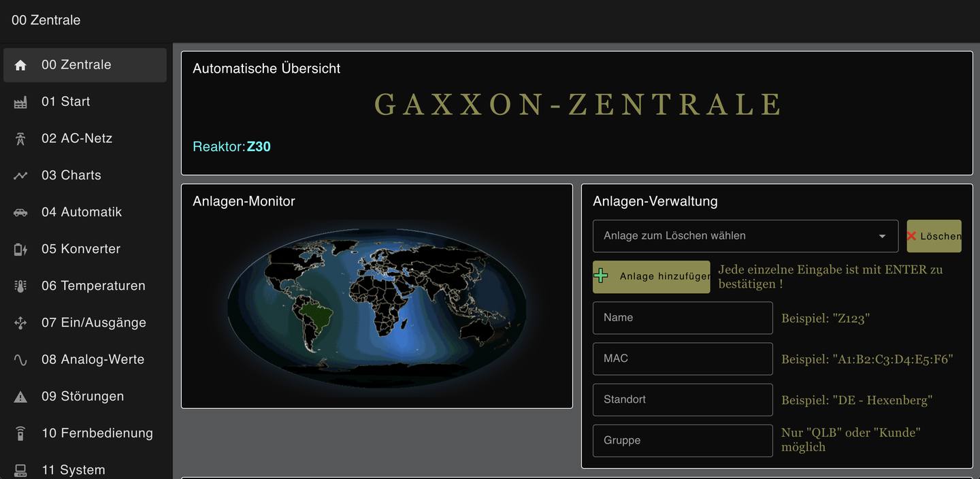Click the home icon beside 00 Zentrale
The height and width of the screenshot is (479, 980).
click(x=20, y=65)
